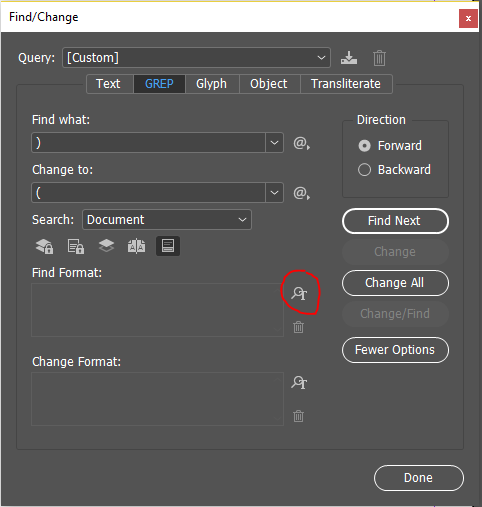
Task: Switch to the Transliterate tab
Action: click(346, 84)
